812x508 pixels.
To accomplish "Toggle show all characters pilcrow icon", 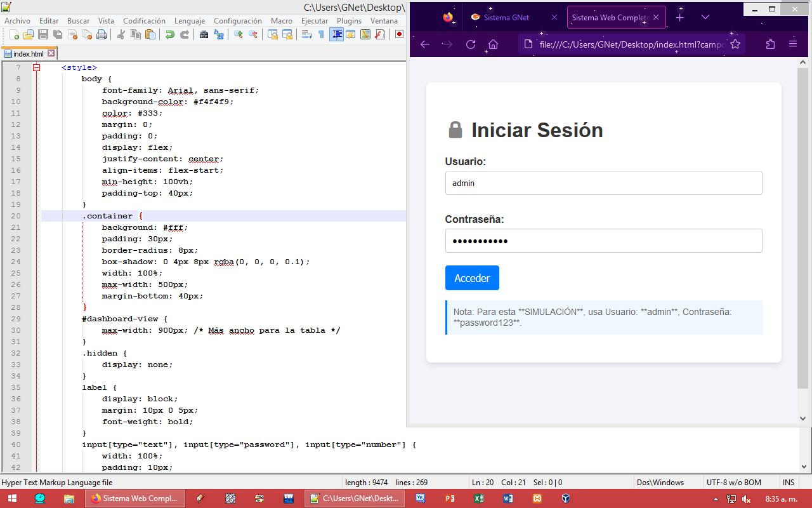I will click(x=321, y=34).
